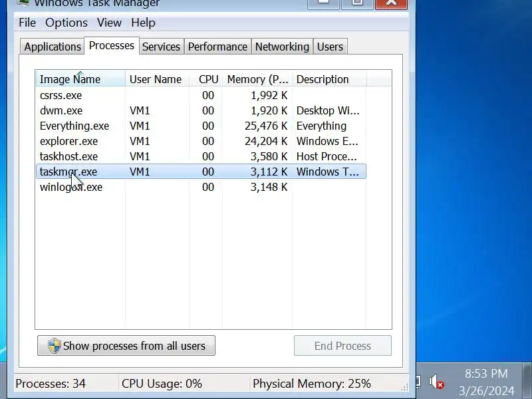
Task: Open the Options menu
Action: [66, 23]
